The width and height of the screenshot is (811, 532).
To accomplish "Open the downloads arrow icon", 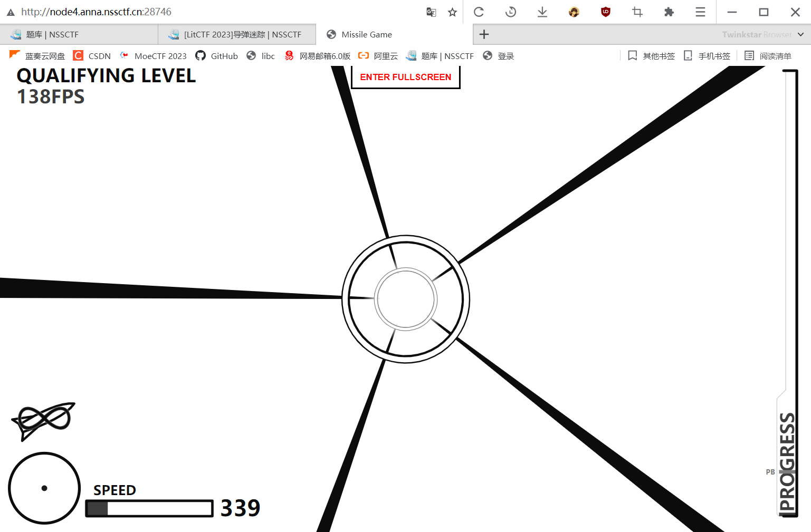I will tap(542, 12).
